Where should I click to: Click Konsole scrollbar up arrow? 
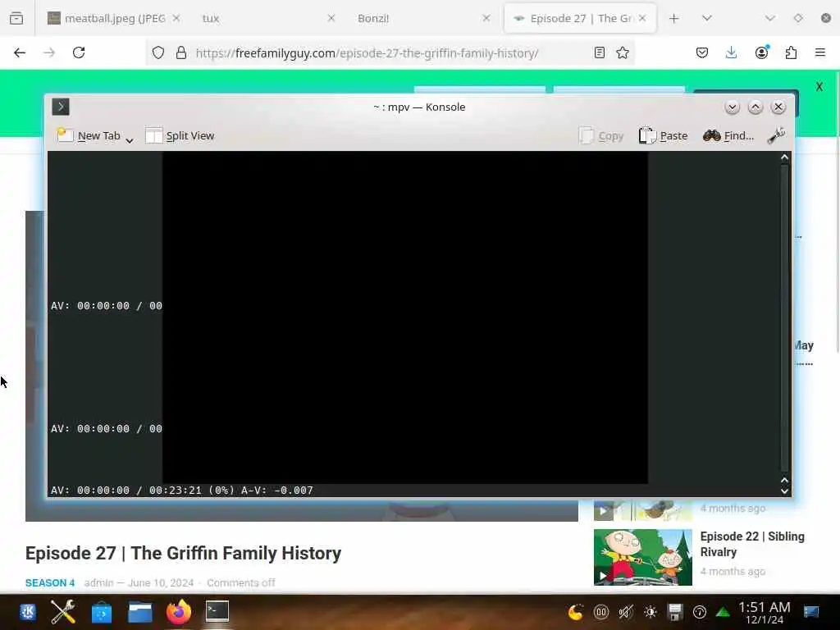point(784,157)
